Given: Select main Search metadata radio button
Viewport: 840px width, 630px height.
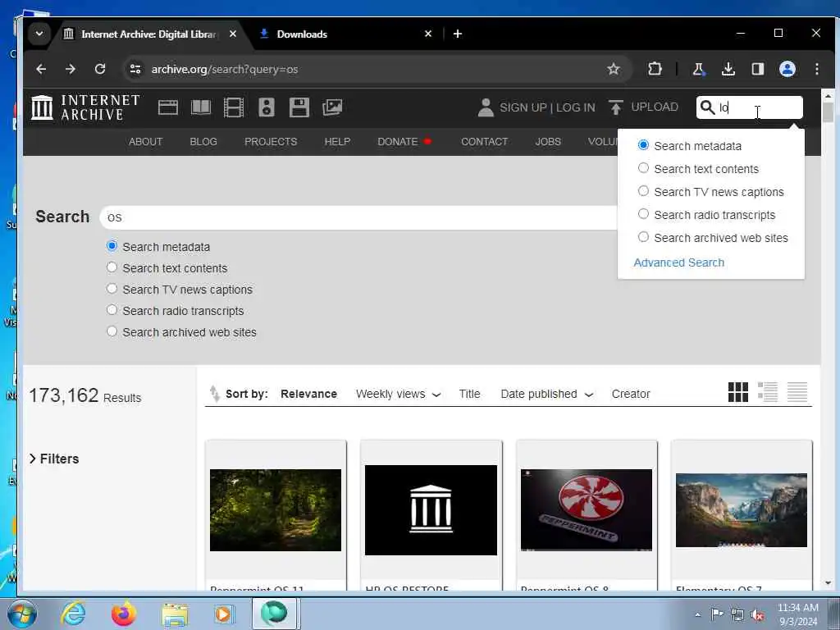Looking at the screenshot, I should pyautogui.click(x=112, y=246).
